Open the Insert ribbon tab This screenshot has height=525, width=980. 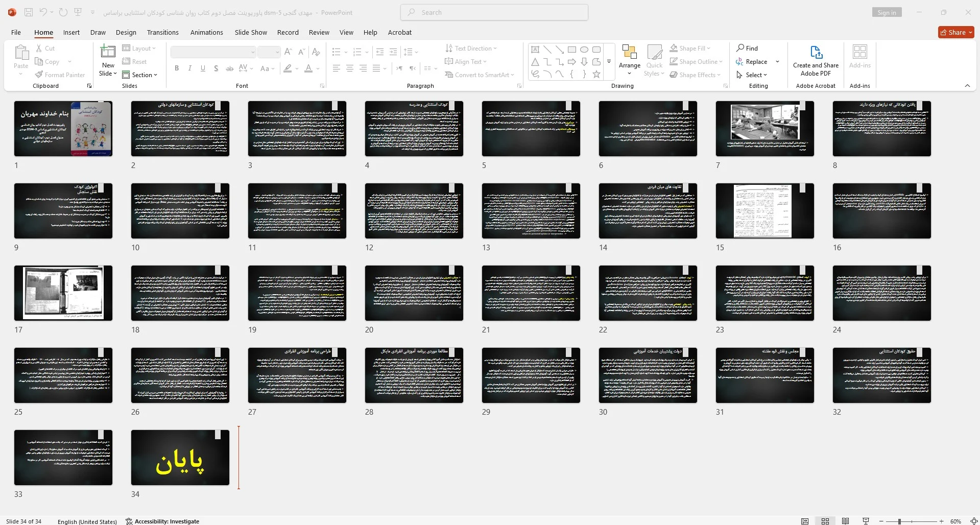[71, 32]
